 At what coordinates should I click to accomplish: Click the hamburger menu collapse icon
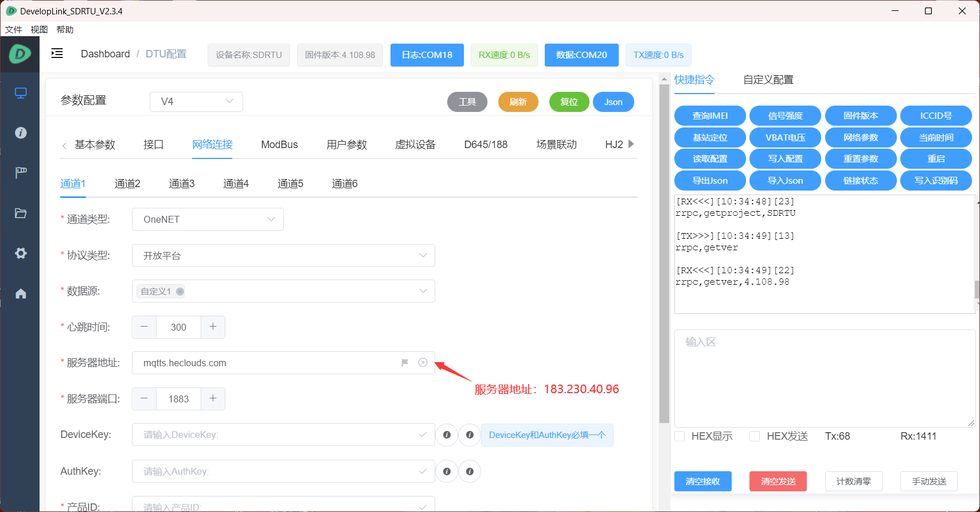click(57, 53)
